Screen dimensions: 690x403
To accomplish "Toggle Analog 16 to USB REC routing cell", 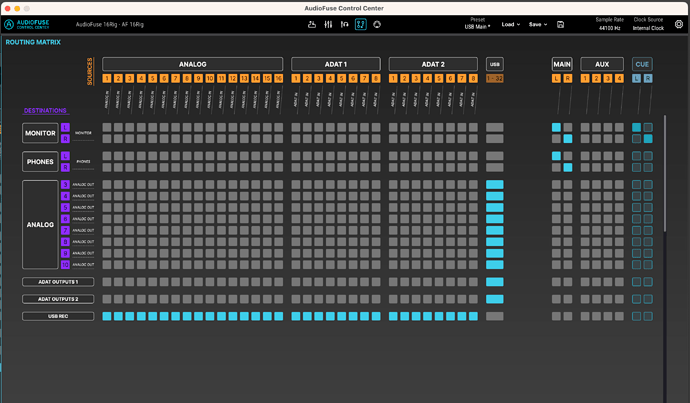I will (279, 316).
